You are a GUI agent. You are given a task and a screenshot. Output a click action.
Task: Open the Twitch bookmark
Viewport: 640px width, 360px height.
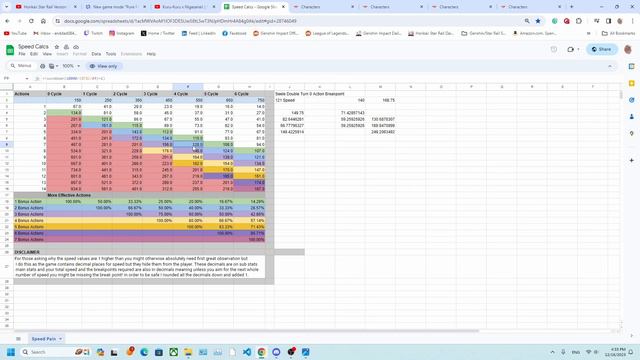click(93, 33)
